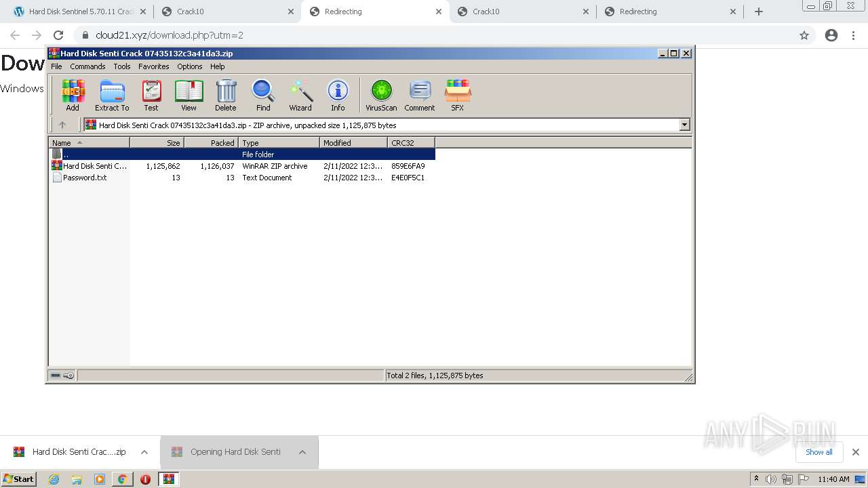Close the downloads bar

[856, 452]
